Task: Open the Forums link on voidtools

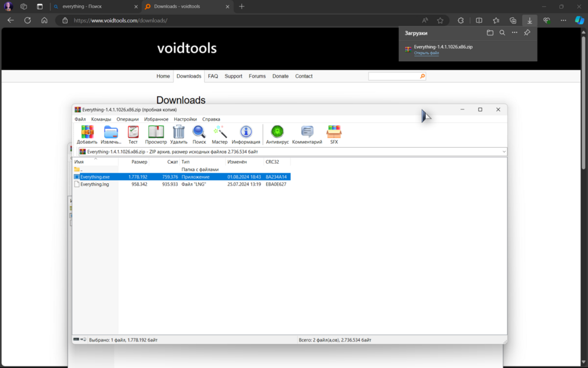Action: pyautogui.click(x=258, y=76)
